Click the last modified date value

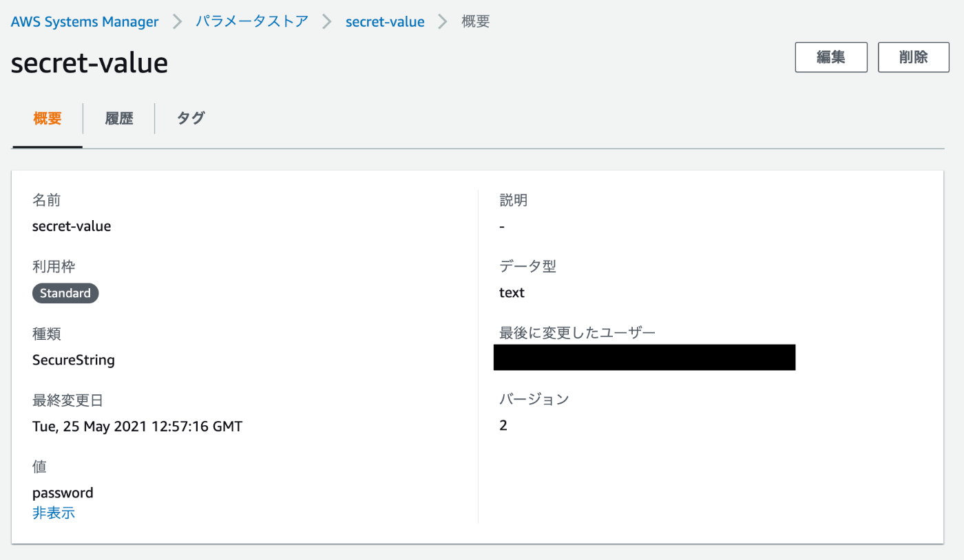point(137,427)
